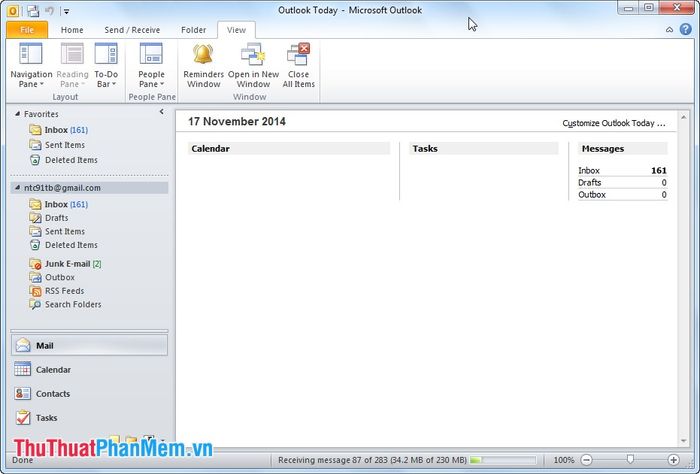The width and height of the screenshot is (700, 474).
Task: Click the Receiving message 87 of 283 status
Action: click(x=372, y=460)
